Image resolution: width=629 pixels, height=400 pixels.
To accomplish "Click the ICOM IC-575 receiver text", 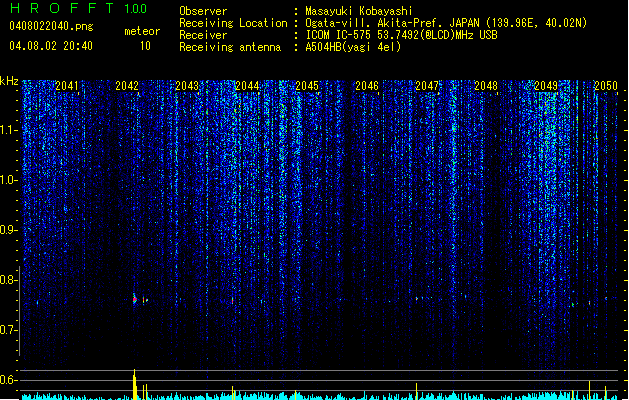I will pyautogui.click(x=402, y=35).
